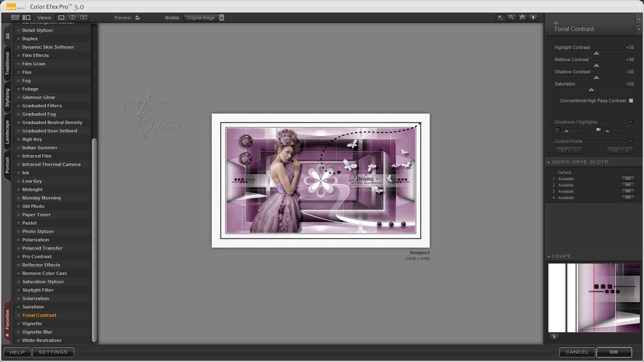Viewport: 644px width, 362px height.
Task: Expand the Control Points section
Action: tap(631, 141)
